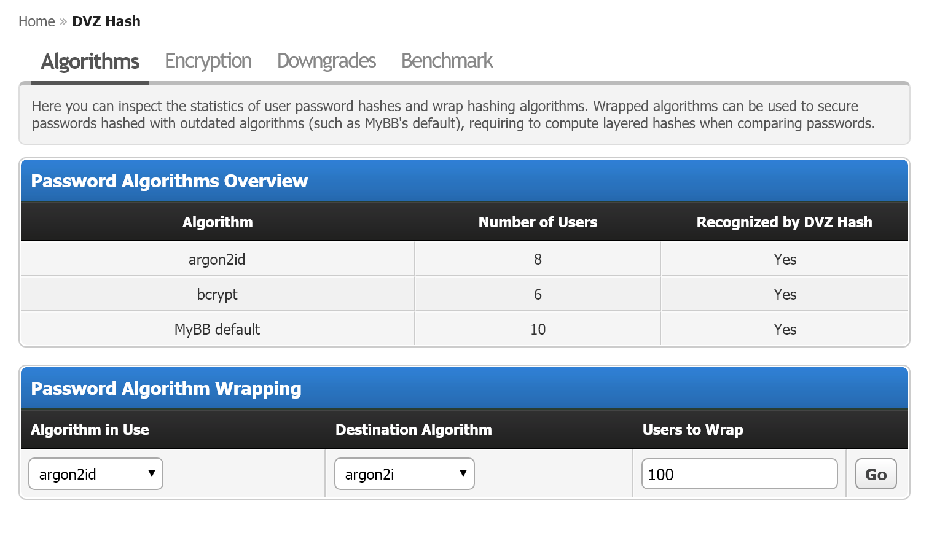Open the Encryption tab
Viewport: 929px width, 560px height.
coord(208,61)
